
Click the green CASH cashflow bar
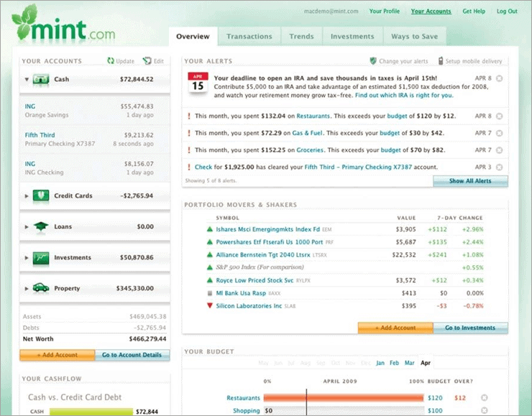click(x=91, y=412)
